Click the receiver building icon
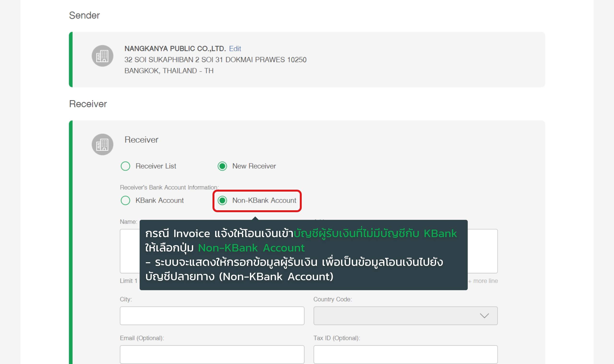614x364 pixels. click(x=102, y=144)
